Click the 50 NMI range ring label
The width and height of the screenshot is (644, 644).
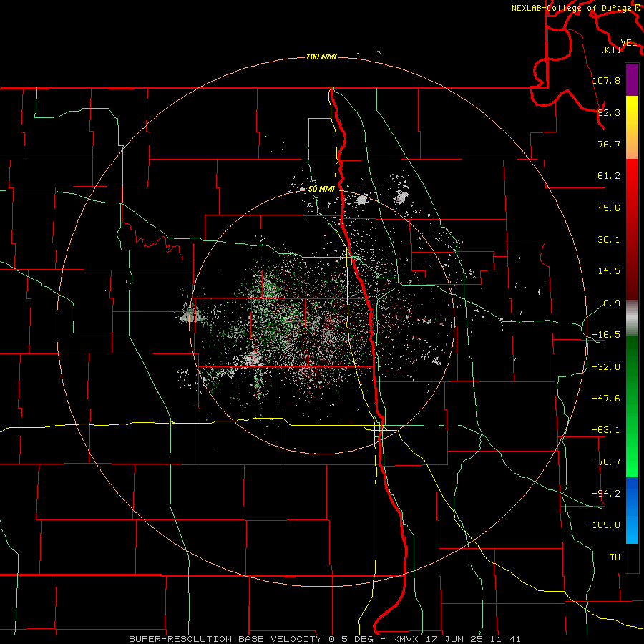(321, 189)
